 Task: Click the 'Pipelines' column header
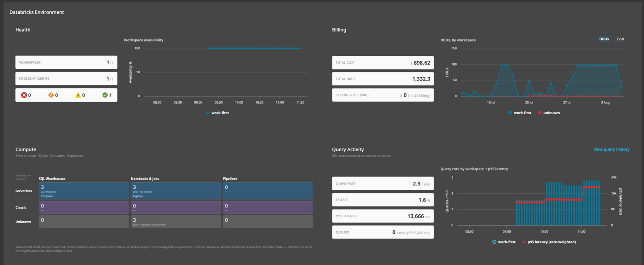230,179
